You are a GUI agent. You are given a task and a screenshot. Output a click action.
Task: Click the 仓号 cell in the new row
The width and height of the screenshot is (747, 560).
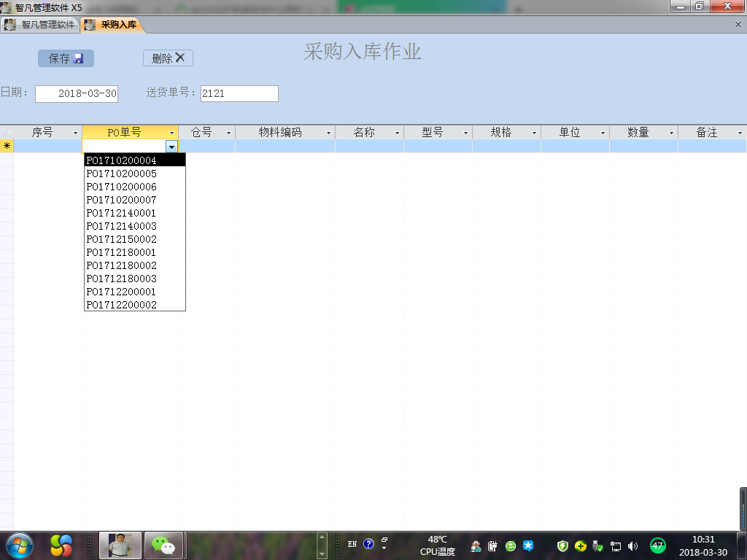coord(206,146)
